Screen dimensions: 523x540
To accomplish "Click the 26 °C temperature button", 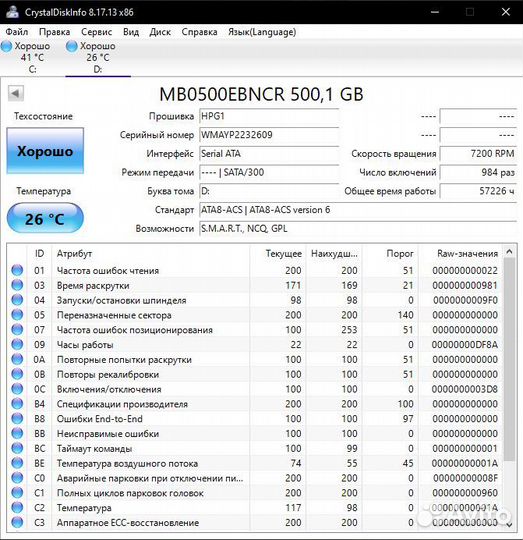I will (45, 218).
